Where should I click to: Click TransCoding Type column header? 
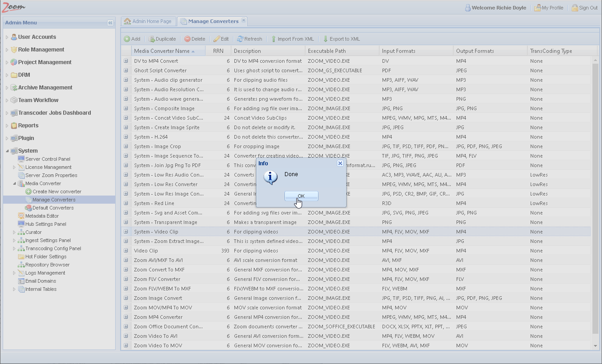(x=562, y=51)
